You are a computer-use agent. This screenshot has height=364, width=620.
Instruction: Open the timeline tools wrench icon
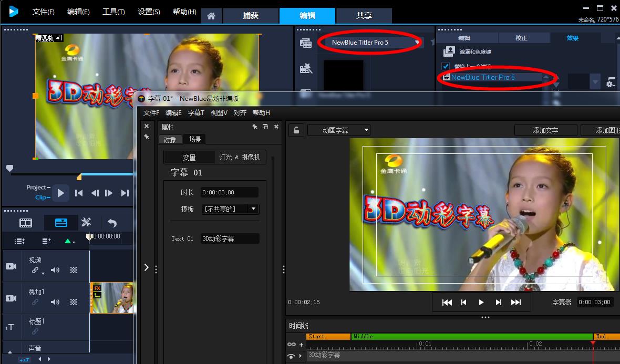coord(86,222)
